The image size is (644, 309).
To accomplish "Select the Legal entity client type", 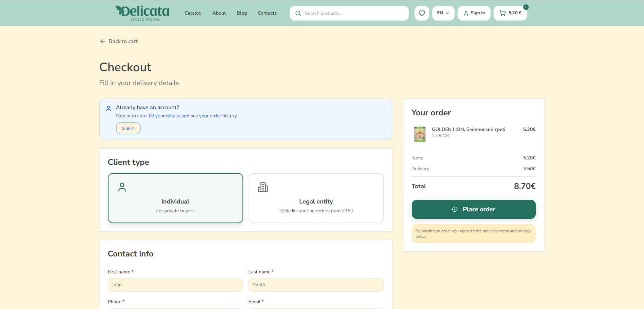I will (x=316, y=198).
